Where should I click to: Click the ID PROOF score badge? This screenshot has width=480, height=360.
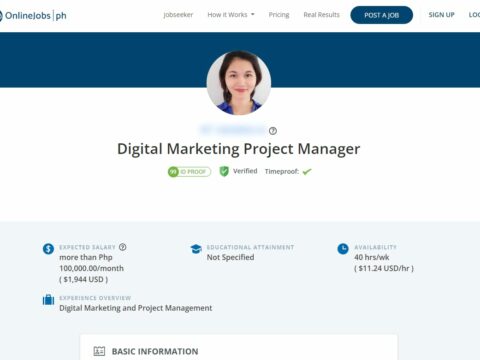[189, 172]
